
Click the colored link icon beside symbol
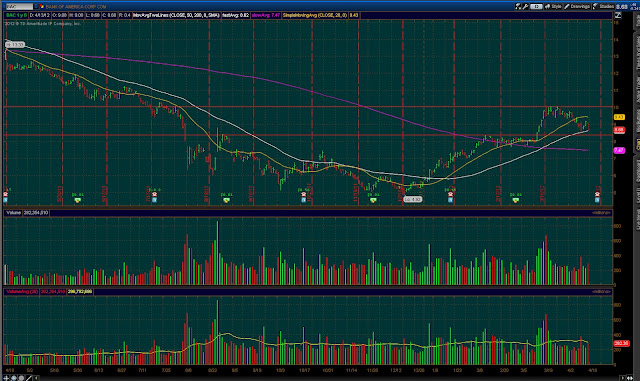(x=42, y=7)
